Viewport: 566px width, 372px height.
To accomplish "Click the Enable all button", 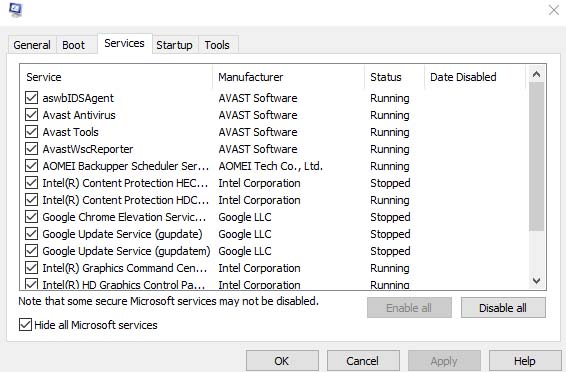I will pyautogui.click(x=409, y=308).
